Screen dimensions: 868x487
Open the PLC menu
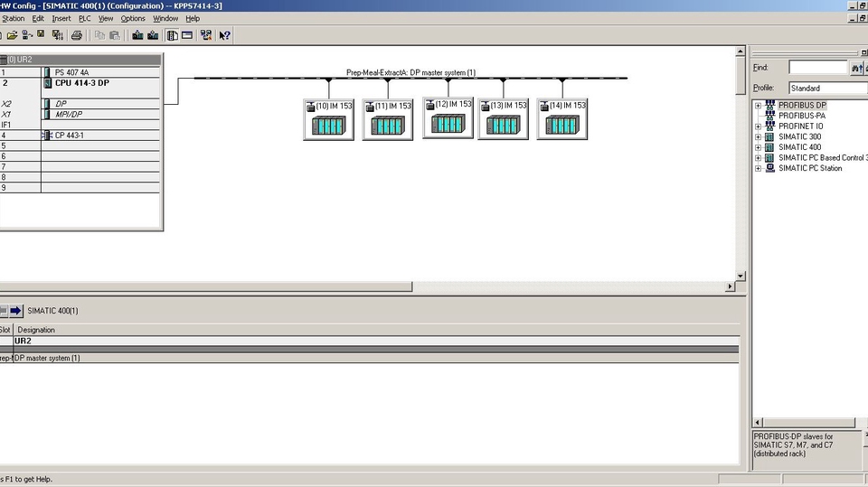pyautogui.click(x=85, y=18)
